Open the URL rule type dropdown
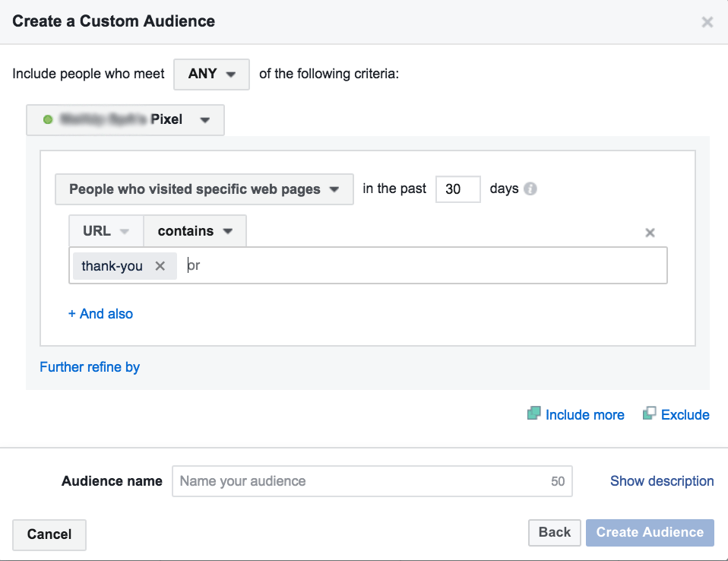This screenshot has width=728, height=561. 106,231
